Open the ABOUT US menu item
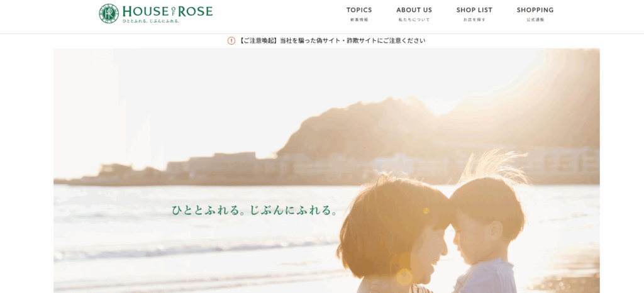 414,10
